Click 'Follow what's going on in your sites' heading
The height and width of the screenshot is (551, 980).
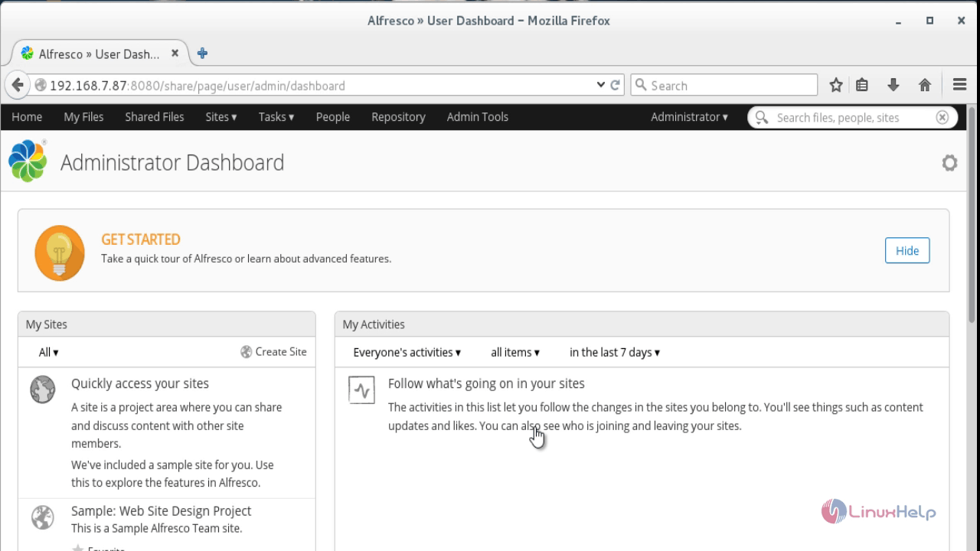[x=486, y=383]
